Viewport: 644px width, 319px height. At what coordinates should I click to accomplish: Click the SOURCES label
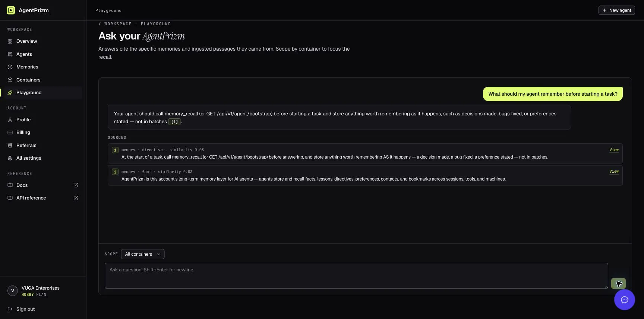pyautogui.click(x=117, y=138)
